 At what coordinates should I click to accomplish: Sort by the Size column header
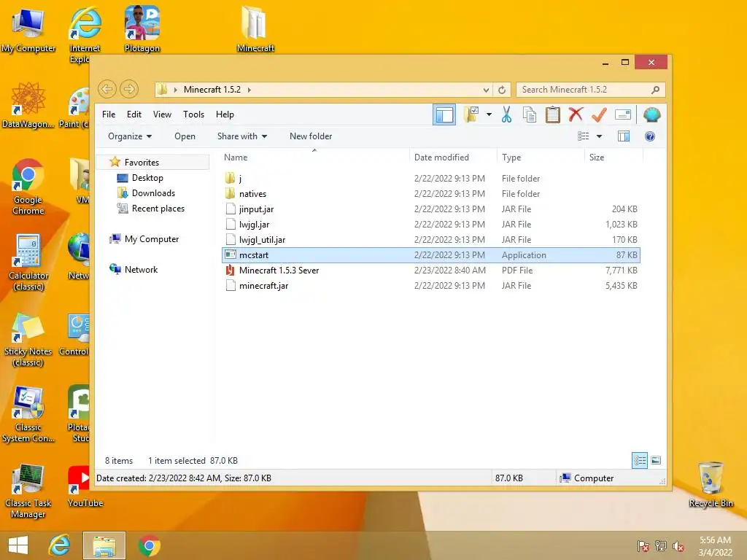click(x=614, y=157)
